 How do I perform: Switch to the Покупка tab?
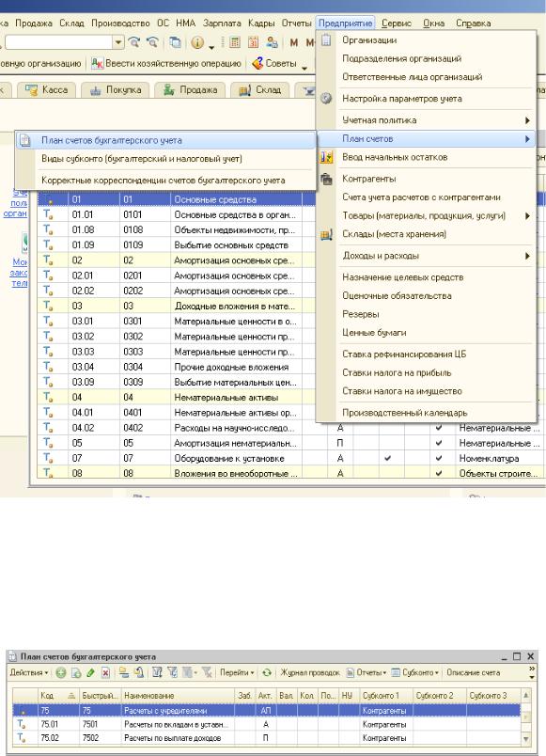(x=116, y=90)
